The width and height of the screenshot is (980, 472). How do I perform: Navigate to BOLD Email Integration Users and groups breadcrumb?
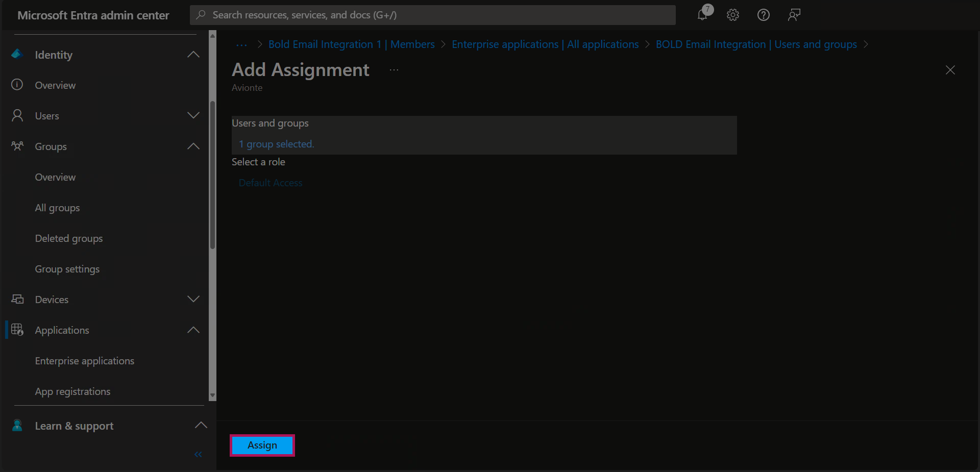pyautogui.click(x=756, y=44)
